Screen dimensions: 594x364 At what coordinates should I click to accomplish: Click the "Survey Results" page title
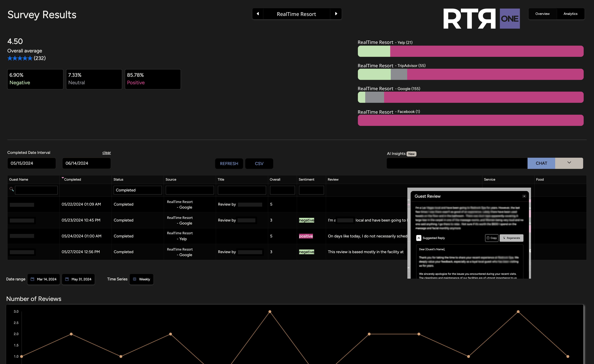[42, 15]
